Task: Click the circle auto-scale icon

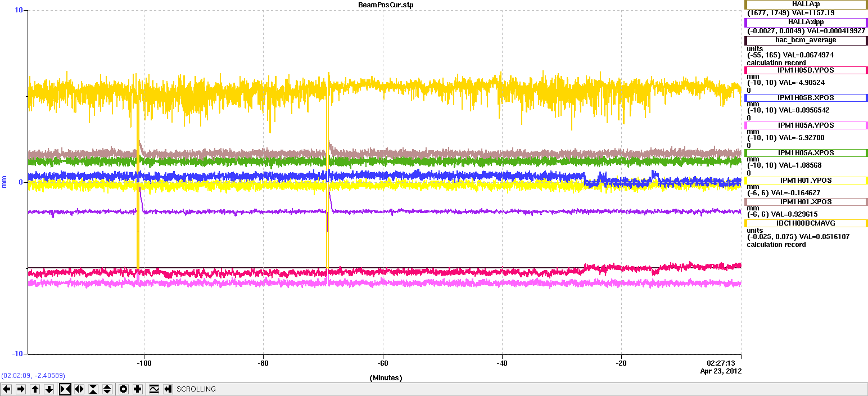Action: point(124,389)
